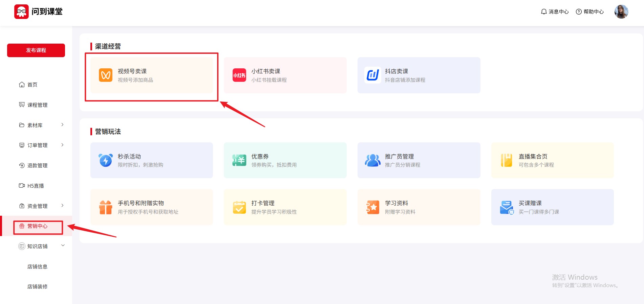Click the 营销中心 gift icon
The image size is (644, 304).
22,226
